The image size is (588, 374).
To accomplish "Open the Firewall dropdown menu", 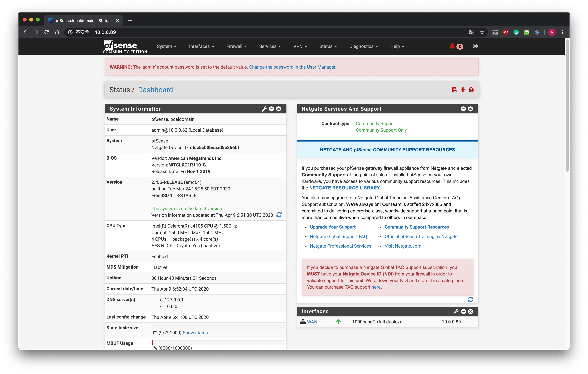I will click(236, 46).
